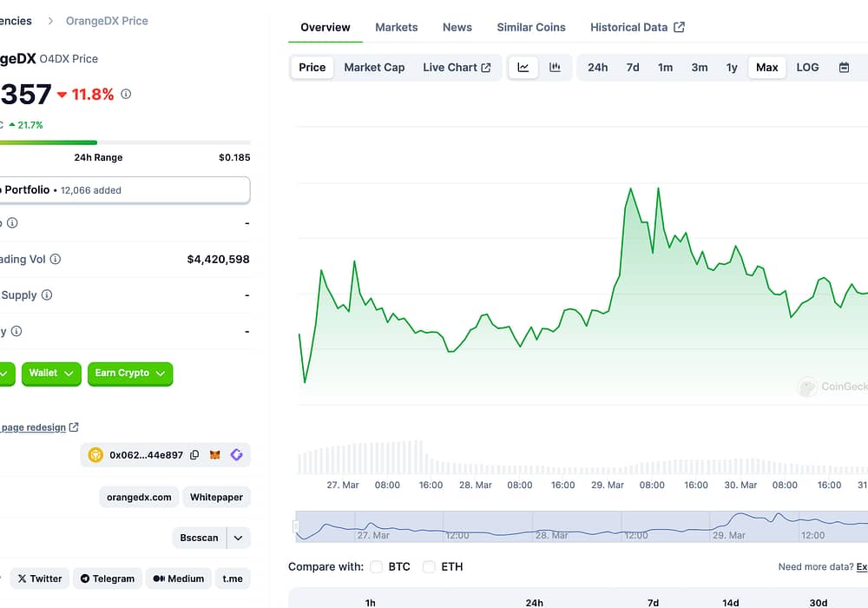Switch to line chart view icon
This screenshot has width=868, height=608.
tap(523, 68)
